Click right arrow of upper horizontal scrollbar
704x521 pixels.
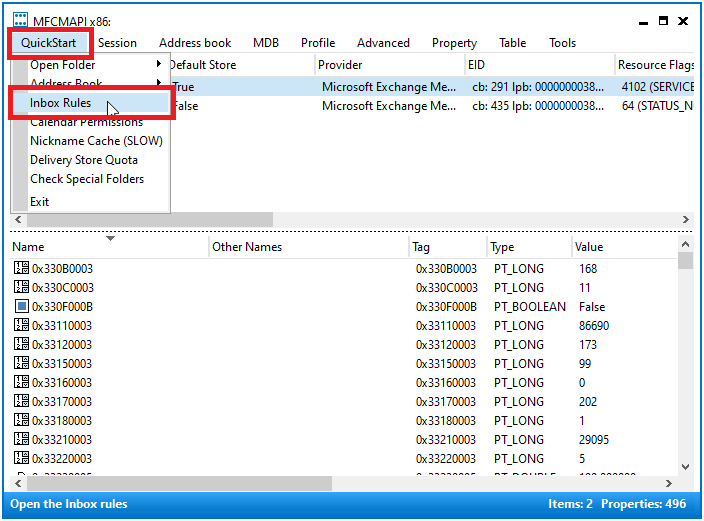(x=685, y=219)
